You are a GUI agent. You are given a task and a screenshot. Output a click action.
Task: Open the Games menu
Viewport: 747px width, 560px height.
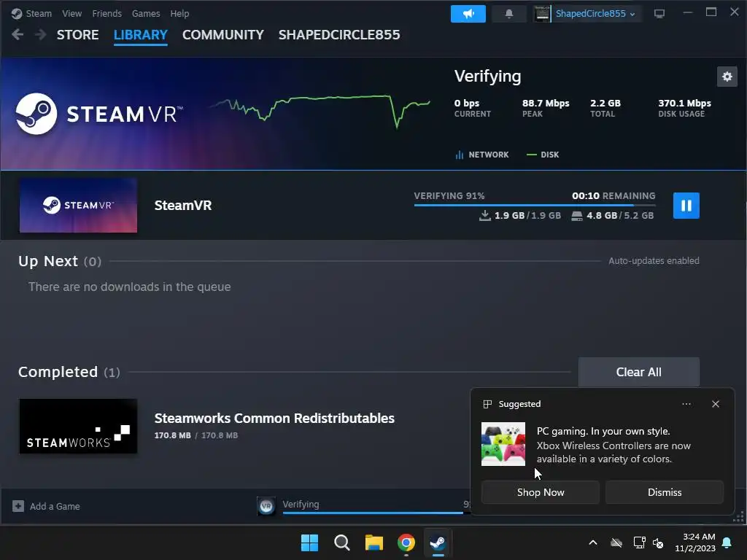coord(146,13)
